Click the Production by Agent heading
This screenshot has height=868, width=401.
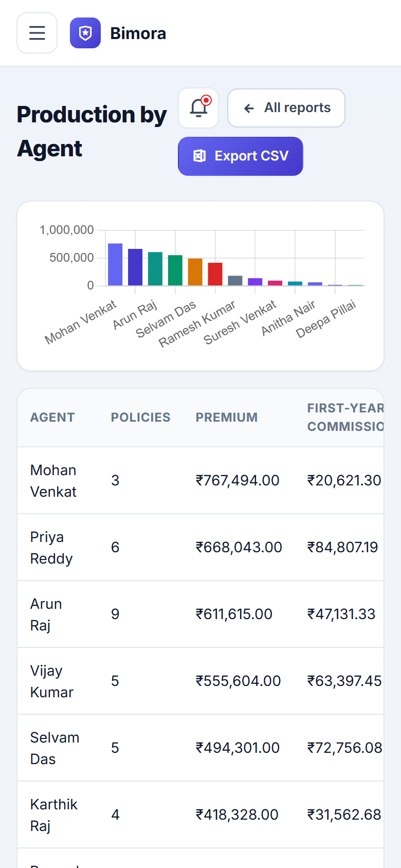tap(92, 132)
